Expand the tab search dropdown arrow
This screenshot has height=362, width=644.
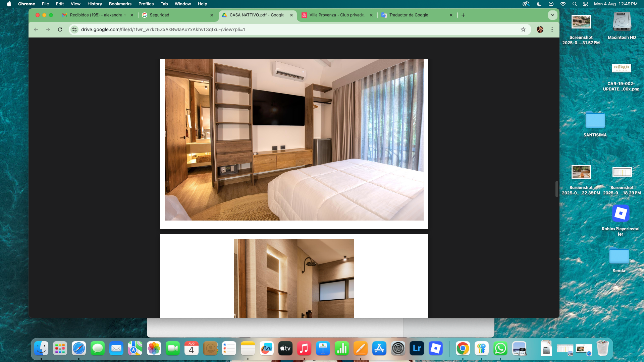tap(553, 15)
